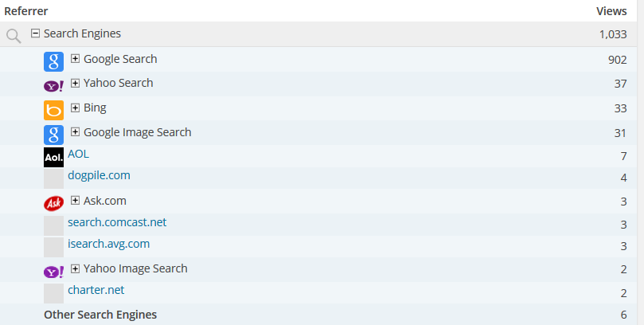Viewport: 644px width, 325px height.
Task: Open the isearch.avg.com link
Action: coord(108,244)
